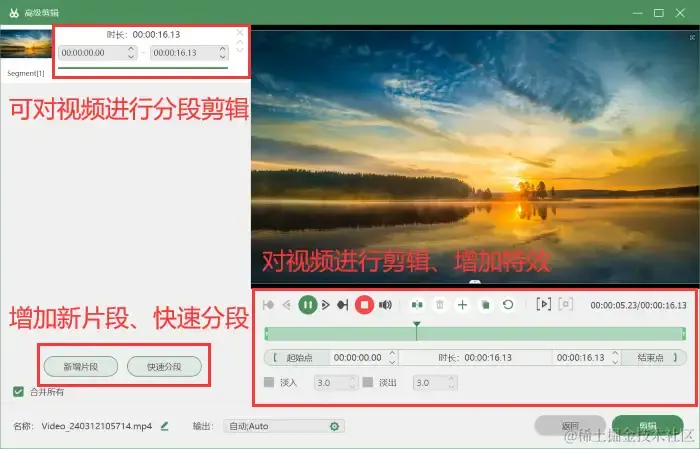Edit the file name with pencil icon
700x449 pixels.
(164, 426)
